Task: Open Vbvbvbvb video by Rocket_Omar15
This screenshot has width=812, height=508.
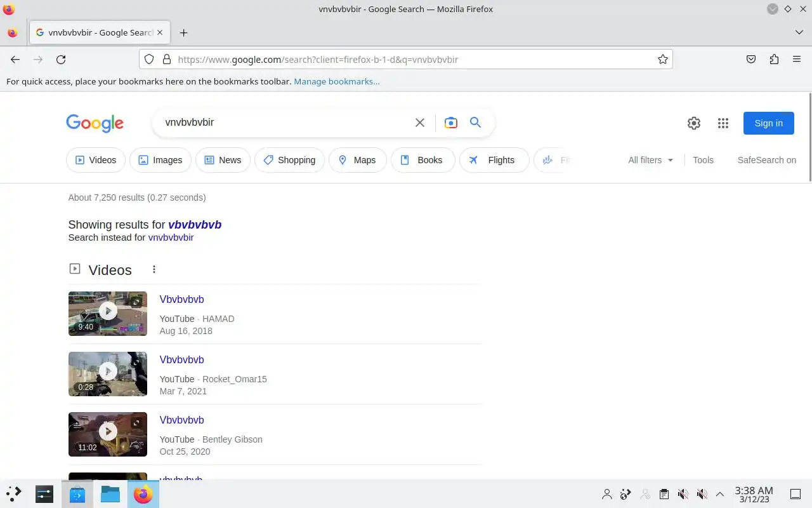Action: [x=181, y=359]
